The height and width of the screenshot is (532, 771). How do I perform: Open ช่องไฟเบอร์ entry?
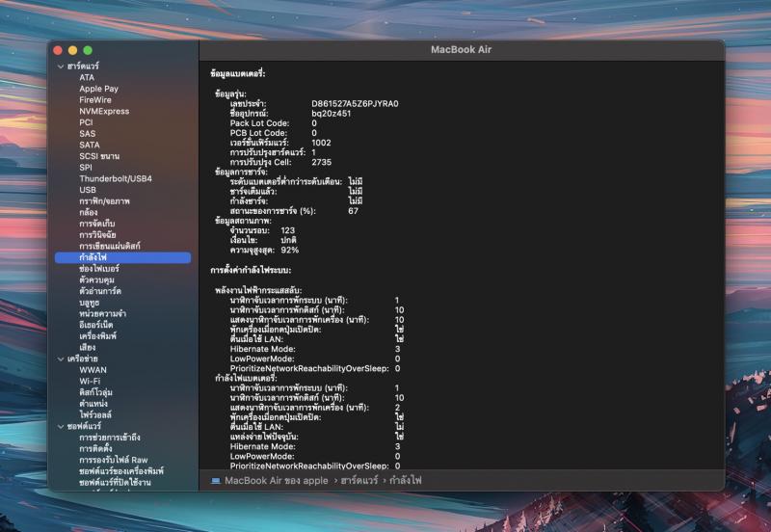99,269
